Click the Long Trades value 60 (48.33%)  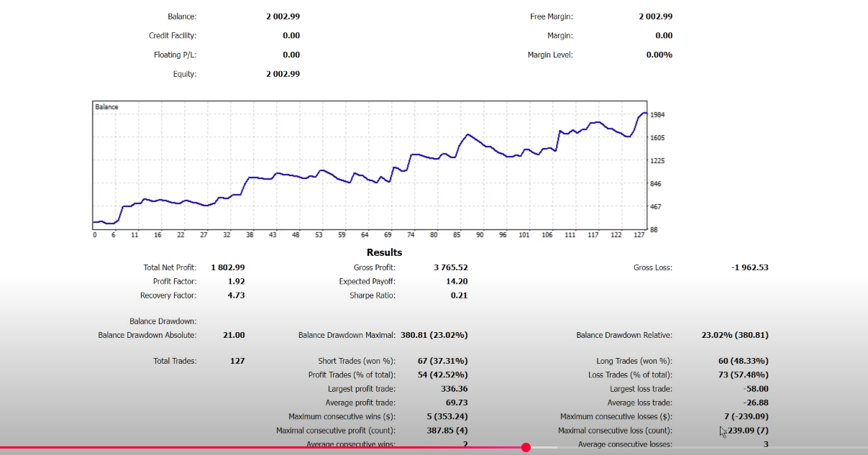coord(743,361)
